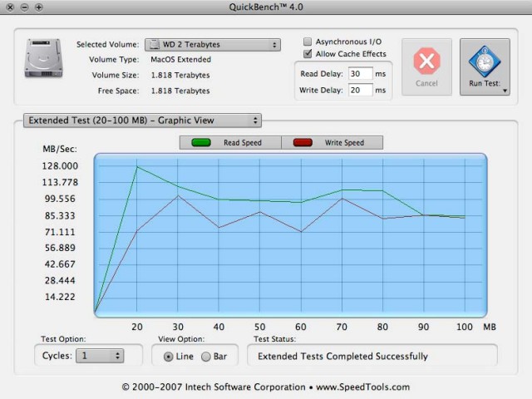
Task: Click the Write Delay input field
Action: (x=360, y=91)
